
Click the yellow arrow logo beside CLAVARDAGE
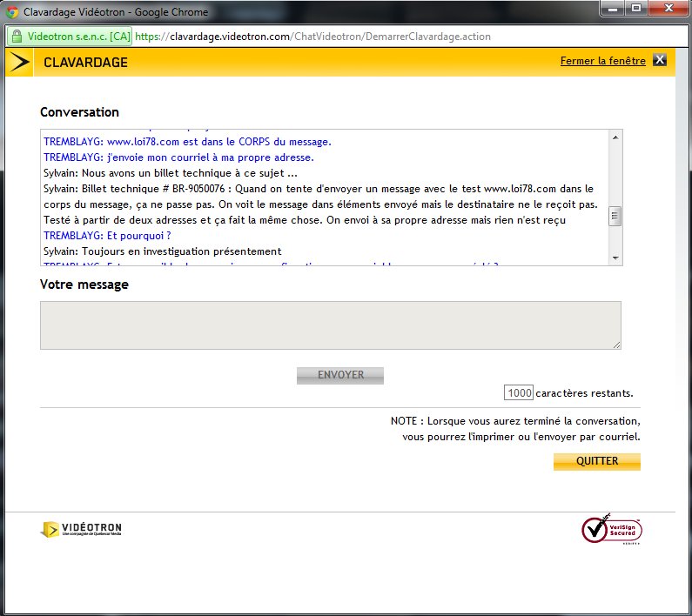(17, 62)
